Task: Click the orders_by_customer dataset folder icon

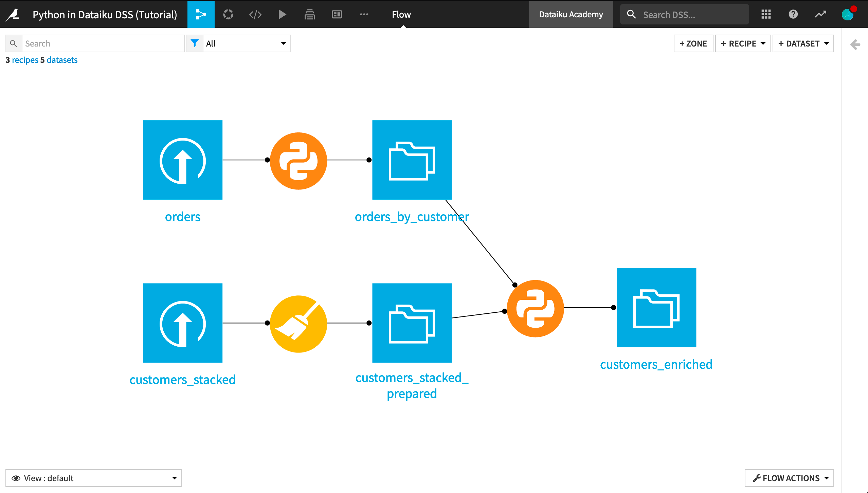Action: 412,160
